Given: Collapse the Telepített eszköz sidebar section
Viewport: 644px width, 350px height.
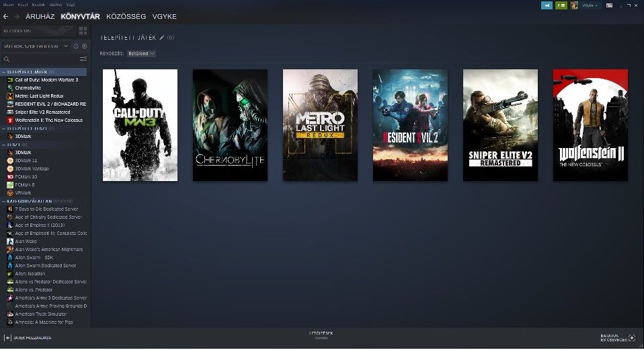Looking at the screenshot, I should click(3, 129).
